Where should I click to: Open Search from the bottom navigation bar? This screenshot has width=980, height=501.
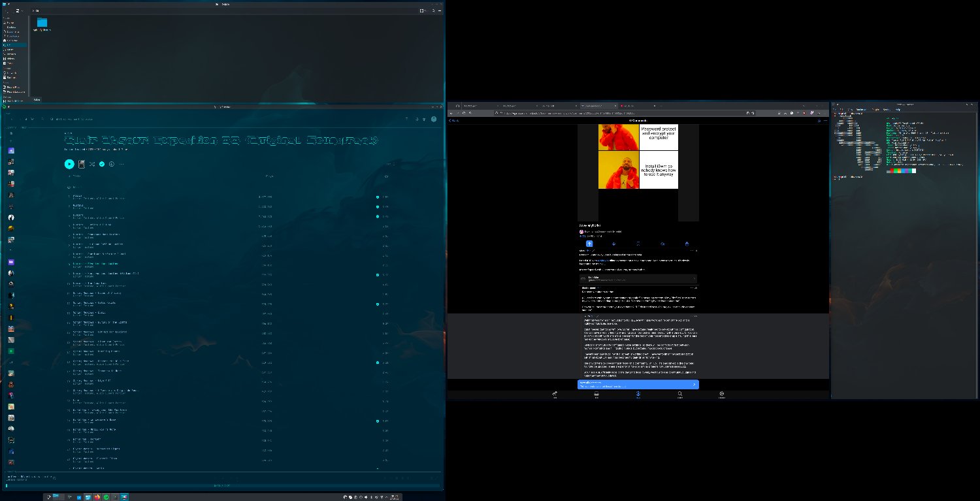[680, 395]
